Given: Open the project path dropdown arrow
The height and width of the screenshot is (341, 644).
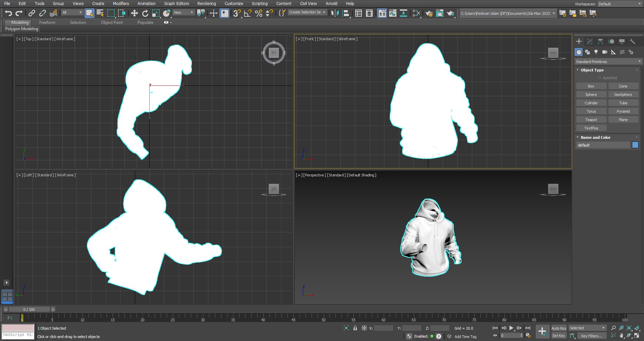Looking at the screenshot, I should [553, 13].
